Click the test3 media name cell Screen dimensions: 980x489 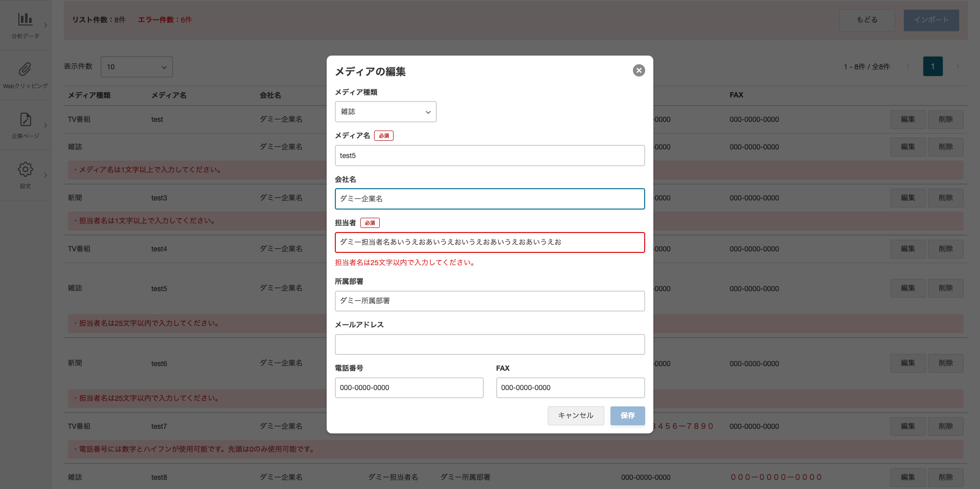(159, 198)
